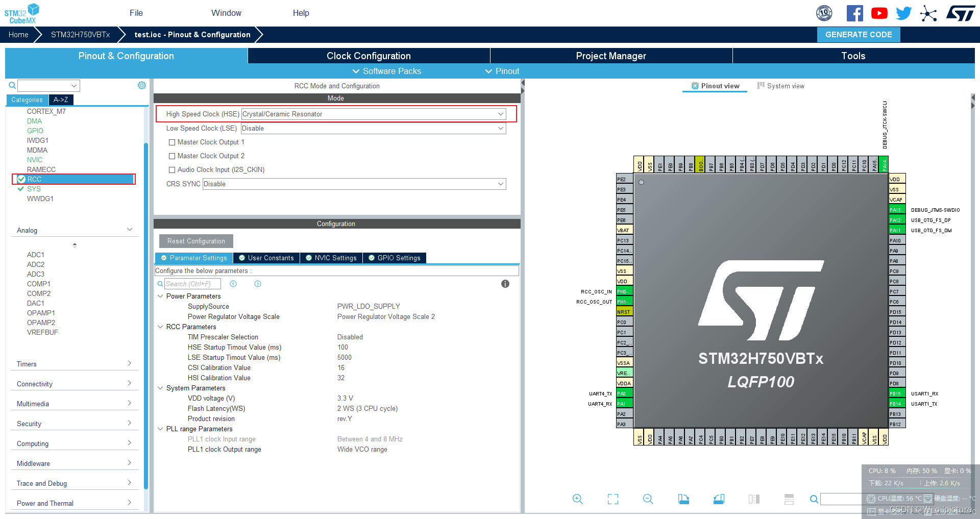Viewport: 980px width, 519px height.
Task: Open the categories settings gear icon
Action: [x=142, y=85]
